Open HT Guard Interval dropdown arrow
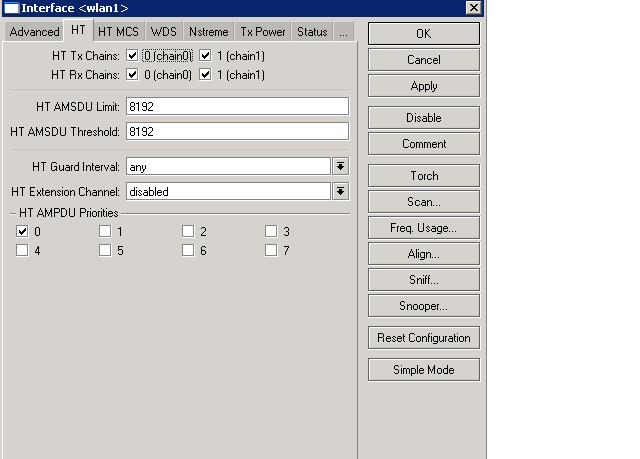This screenshot has height=459, width=640. coord(340,166)
